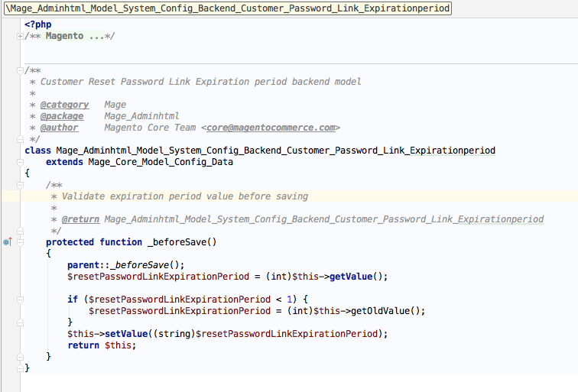Viewport: 578px width, 392px height.
Task: Click fold marker at class docblock closing */
Action: click(x=20, y=139)
